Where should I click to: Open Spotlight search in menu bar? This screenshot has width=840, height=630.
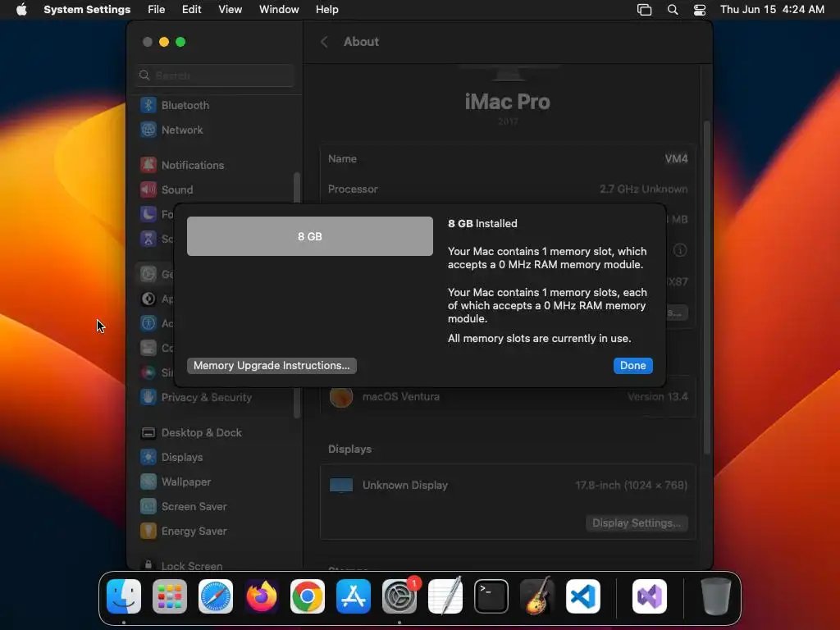pos(673,10)
